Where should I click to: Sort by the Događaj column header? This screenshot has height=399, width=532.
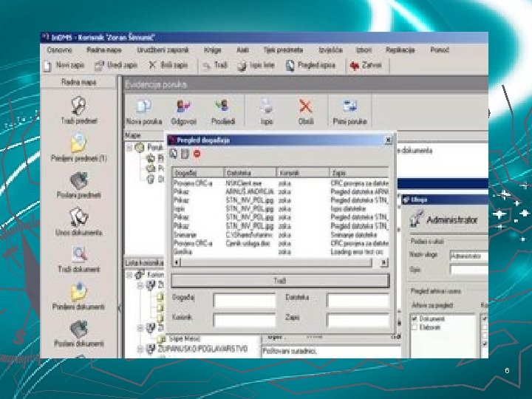tap(198, 173)
